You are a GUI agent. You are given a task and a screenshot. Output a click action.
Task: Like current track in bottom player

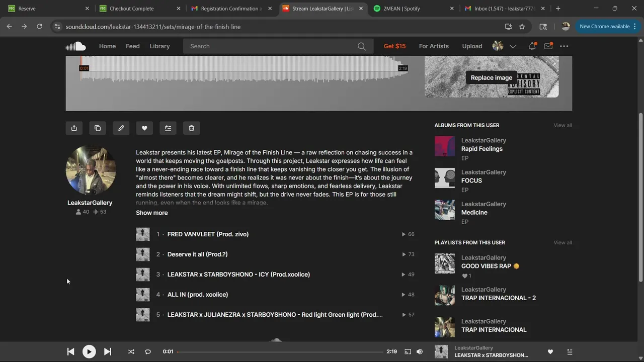[550, 351]
